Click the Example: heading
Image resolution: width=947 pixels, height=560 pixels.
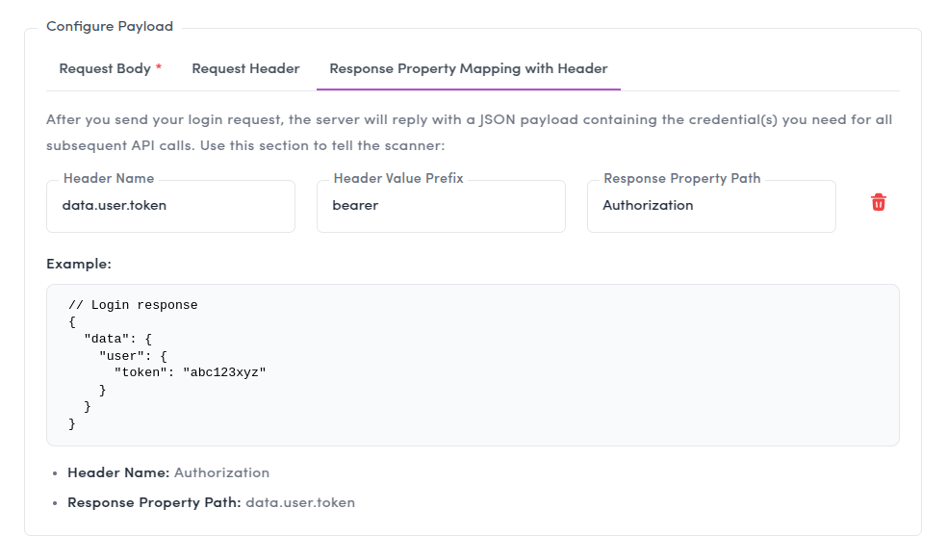(79, 264)
